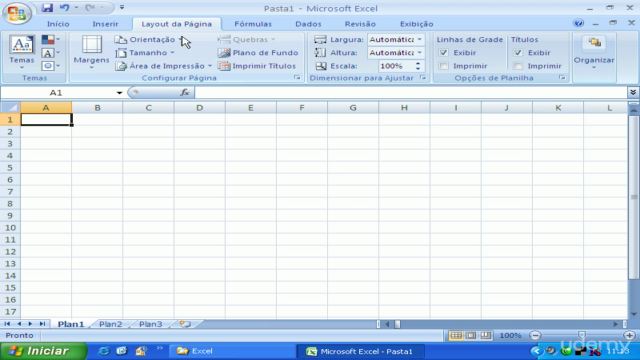Open Dimensionar para Ajustar dialog launcher
The image size is (640, 360).
[423, 78]
